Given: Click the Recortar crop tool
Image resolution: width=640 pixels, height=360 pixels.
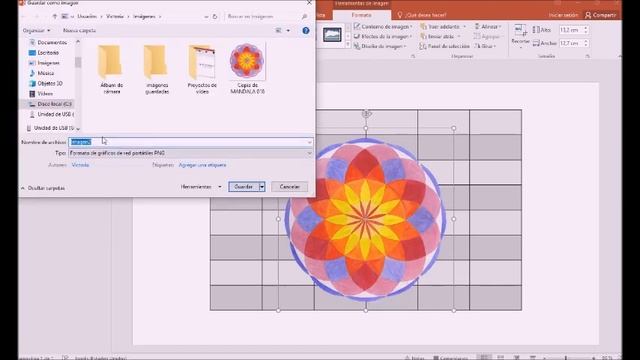Looking at the screenshot, I should pos(520,35).
